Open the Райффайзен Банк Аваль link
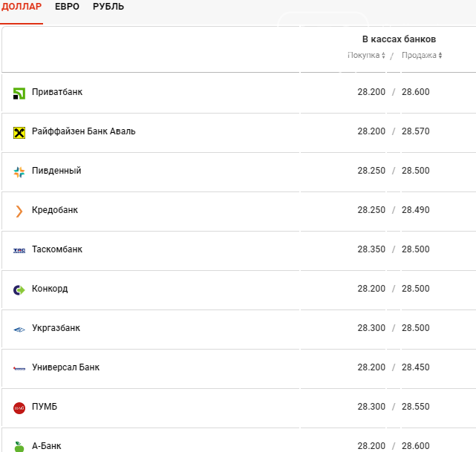The image size is (476, 452). click(x=83, y=131)
